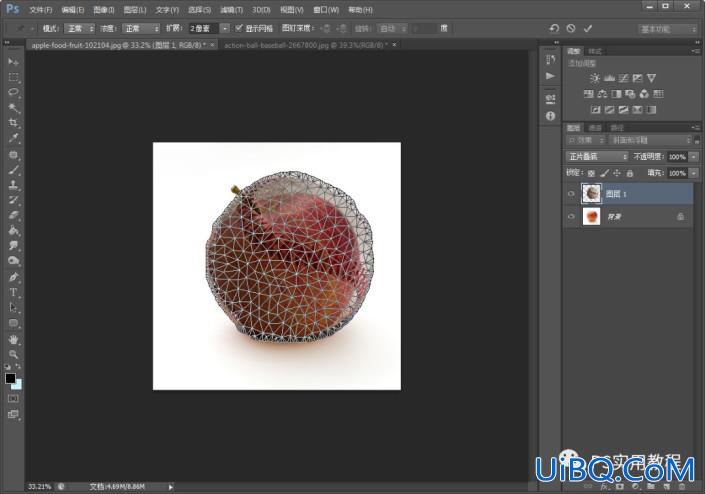The height and width of the screenshot is (494, 705).
Task: Hide the Layer 1 visibility eye
Action: tap(571, 194)
